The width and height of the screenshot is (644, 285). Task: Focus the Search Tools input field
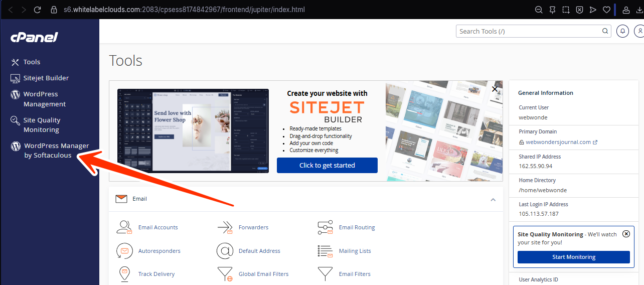(x=534, y=31)
